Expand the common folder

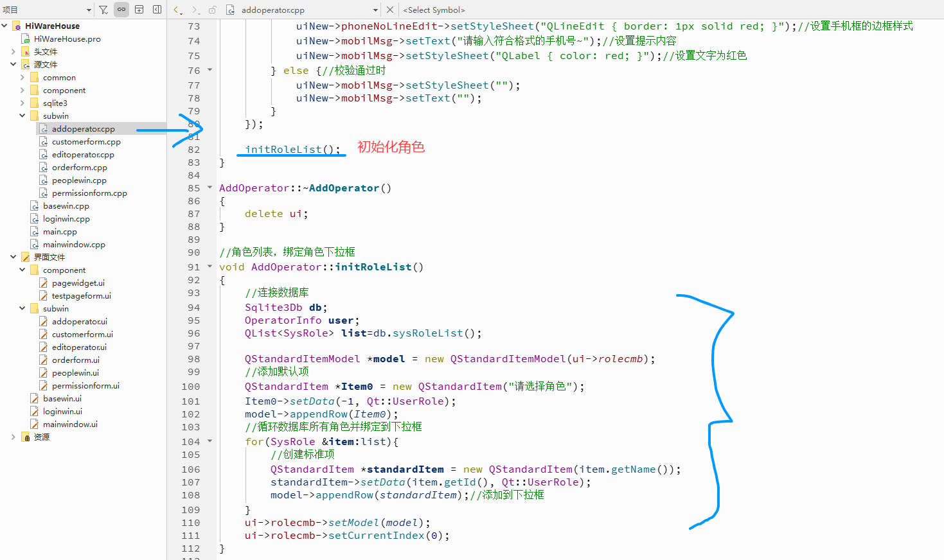(x=22, y=77)
